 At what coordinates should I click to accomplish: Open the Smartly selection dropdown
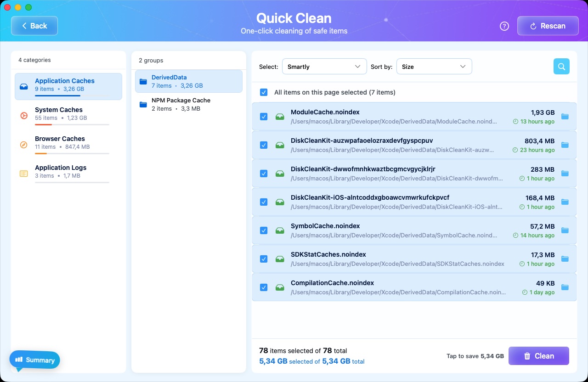pyautogui.click(x=324, y=66)
